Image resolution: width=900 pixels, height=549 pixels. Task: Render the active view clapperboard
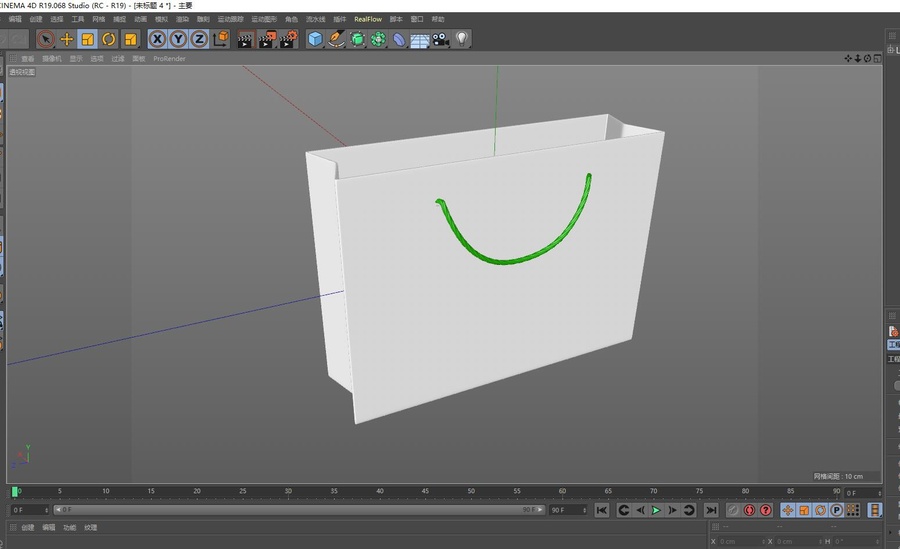tap(245, 39)
